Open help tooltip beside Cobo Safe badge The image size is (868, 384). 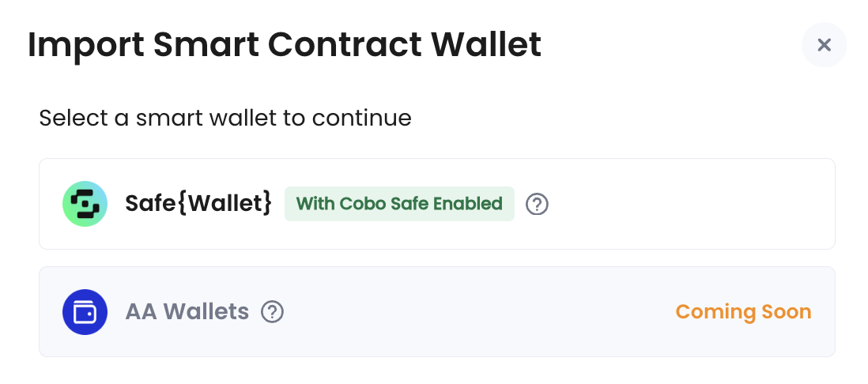click(537, 204)
